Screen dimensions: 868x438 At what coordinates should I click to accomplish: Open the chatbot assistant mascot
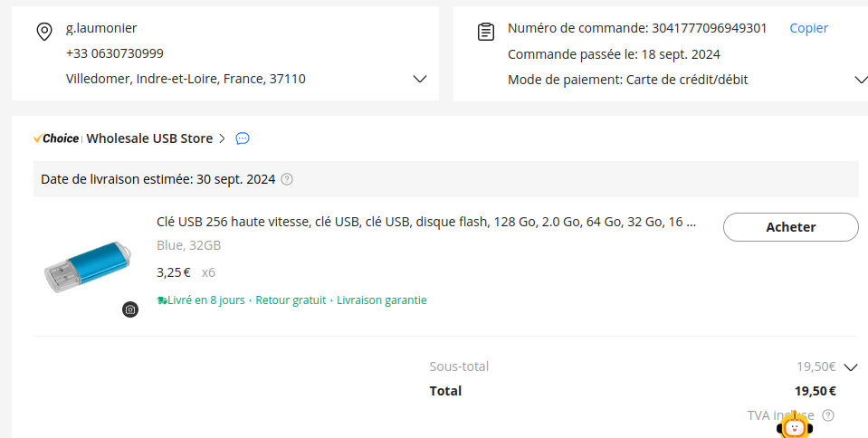(x=795, y=426)
